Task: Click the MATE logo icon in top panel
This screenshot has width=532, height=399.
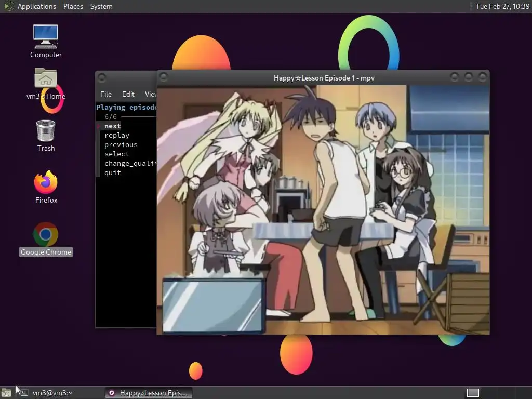Action: point(8,6)
